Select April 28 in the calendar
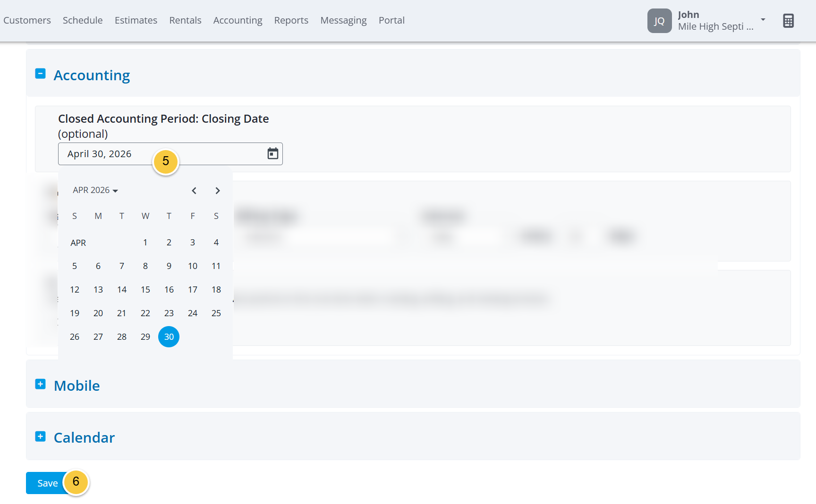The height and width of the screenshot is (504, 816). pos(122,337)
